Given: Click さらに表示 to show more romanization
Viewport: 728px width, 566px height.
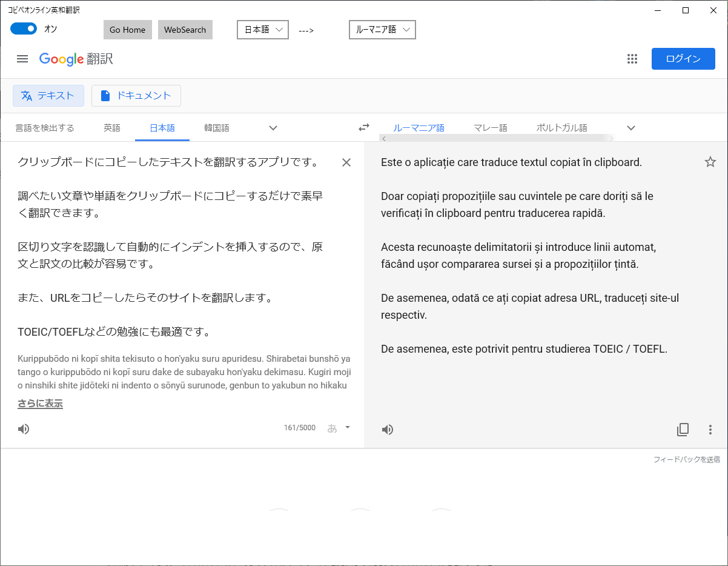Looking at the screenshot, I should 40,404.
